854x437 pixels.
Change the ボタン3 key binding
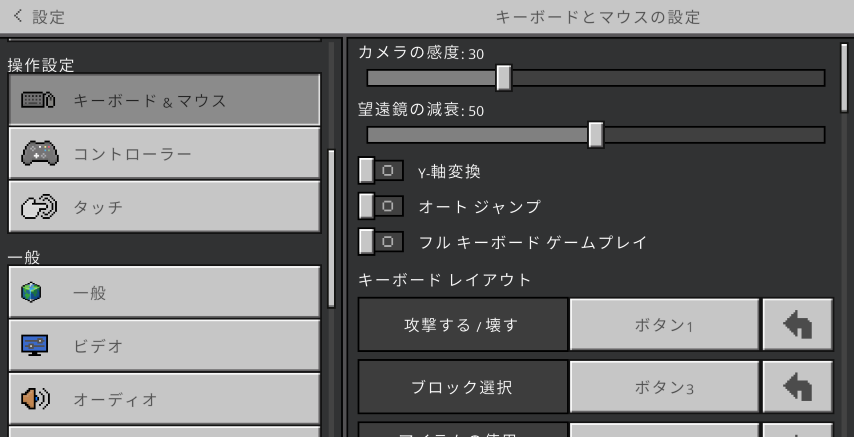coord(664,387)
